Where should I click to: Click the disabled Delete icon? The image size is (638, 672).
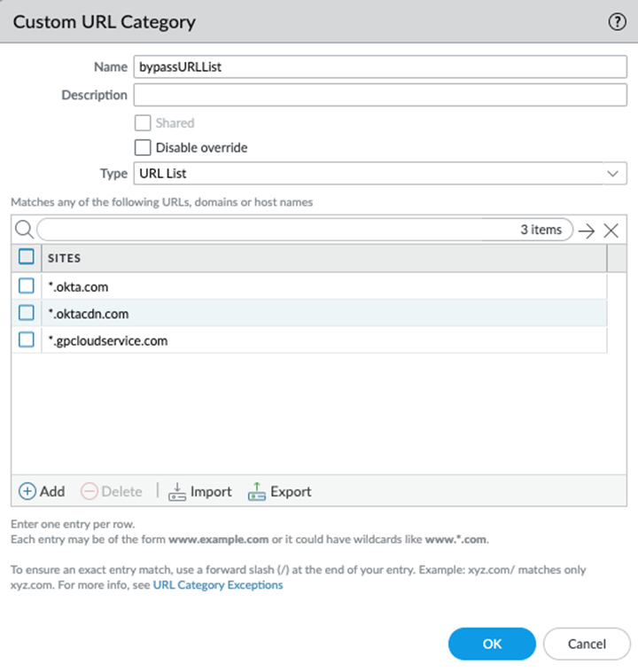coord(89,491)
